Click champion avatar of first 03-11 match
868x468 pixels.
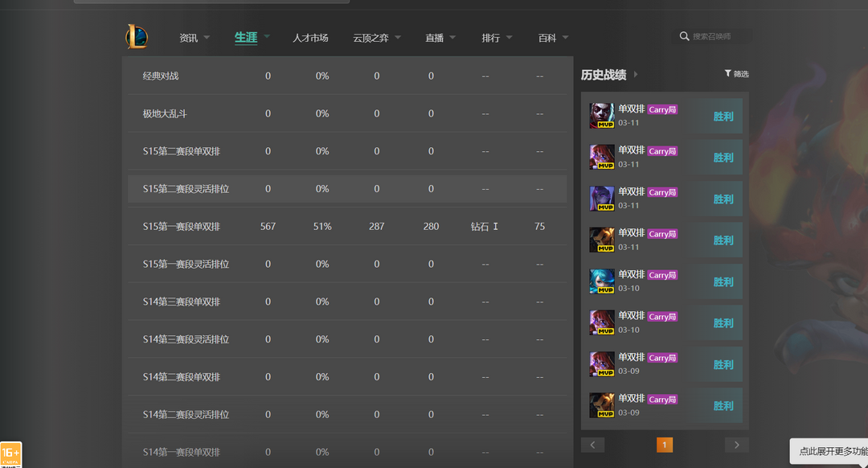point(602,116)
